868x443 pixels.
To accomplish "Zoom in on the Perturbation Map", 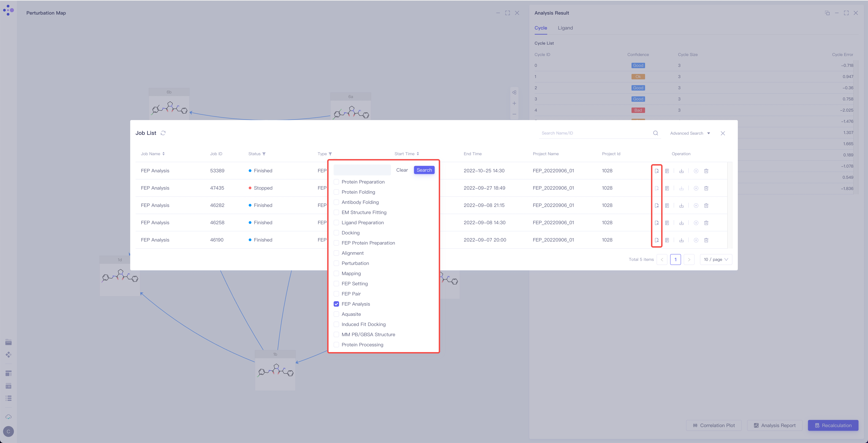I will pyautogui.click(x=514, y=103).
